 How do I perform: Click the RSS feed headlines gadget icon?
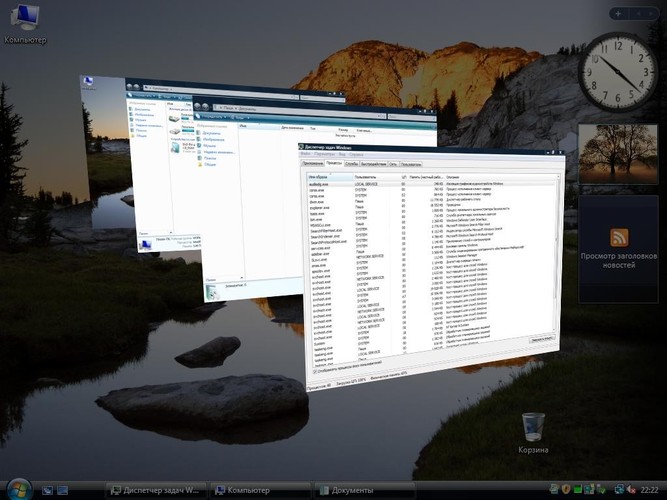pos(619,237)
